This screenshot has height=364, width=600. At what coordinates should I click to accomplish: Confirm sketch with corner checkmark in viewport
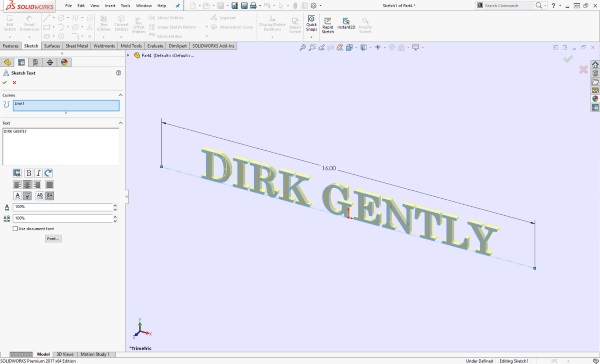pyautogui.click(x=568, y=59)
